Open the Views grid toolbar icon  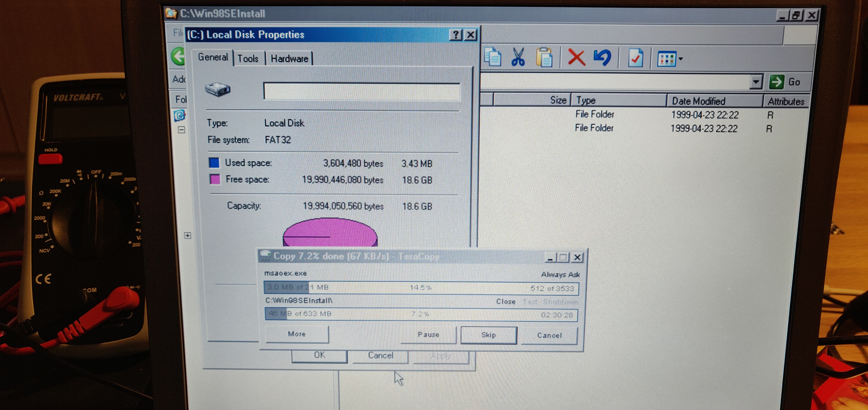coord(666,59)
